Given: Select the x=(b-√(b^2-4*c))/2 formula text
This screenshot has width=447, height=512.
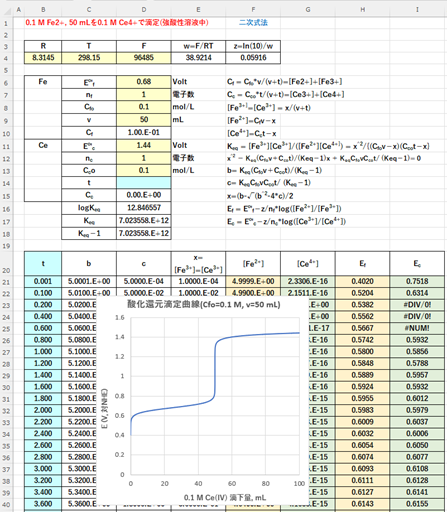Looking at the screenshot, I should coord(260,196).
